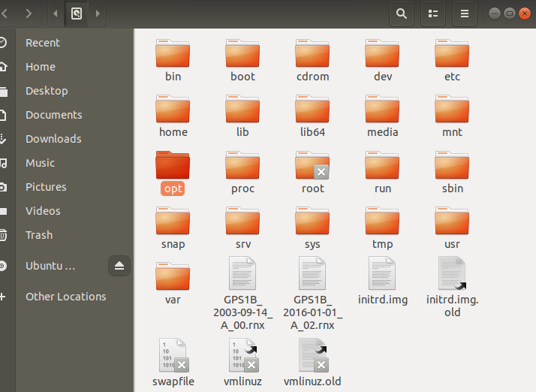Select the initrd.img.old symlink

pos(452,287)
